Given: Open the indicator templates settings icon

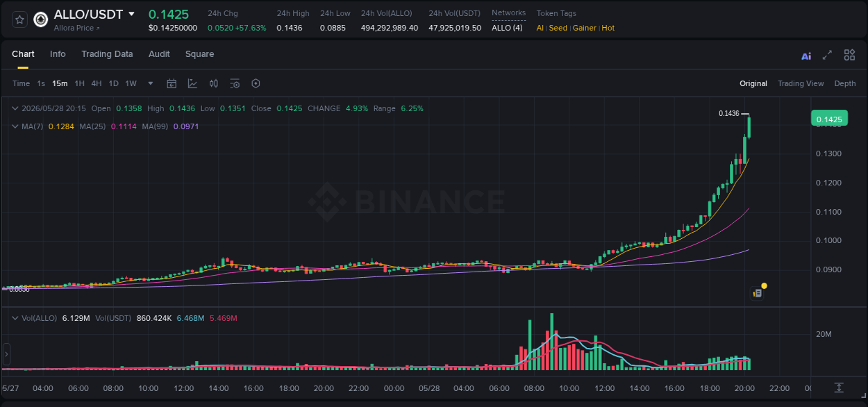Looking at the screenshot, I should click(x=235, y=83).
